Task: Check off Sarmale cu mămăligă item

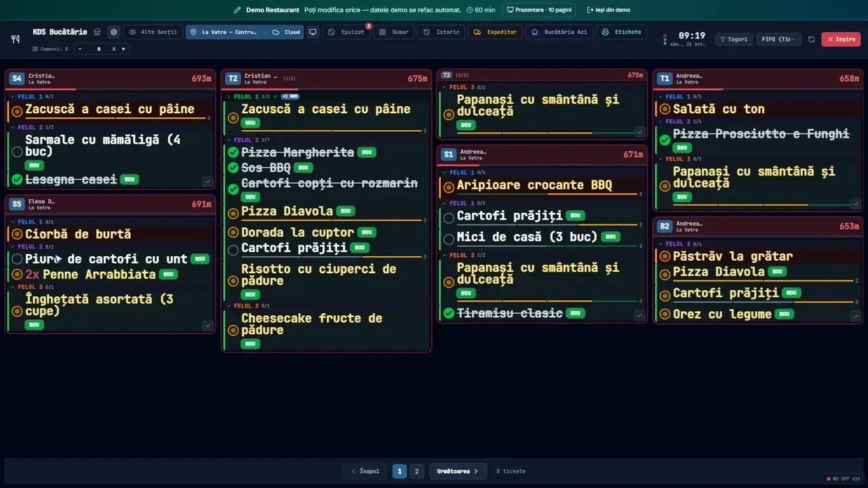Action: pos(17,152)
